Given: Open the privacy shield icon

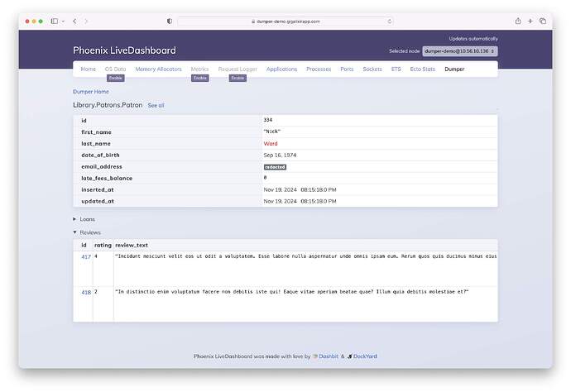Looking at the screenshot, I should click(x=170, y=22).
